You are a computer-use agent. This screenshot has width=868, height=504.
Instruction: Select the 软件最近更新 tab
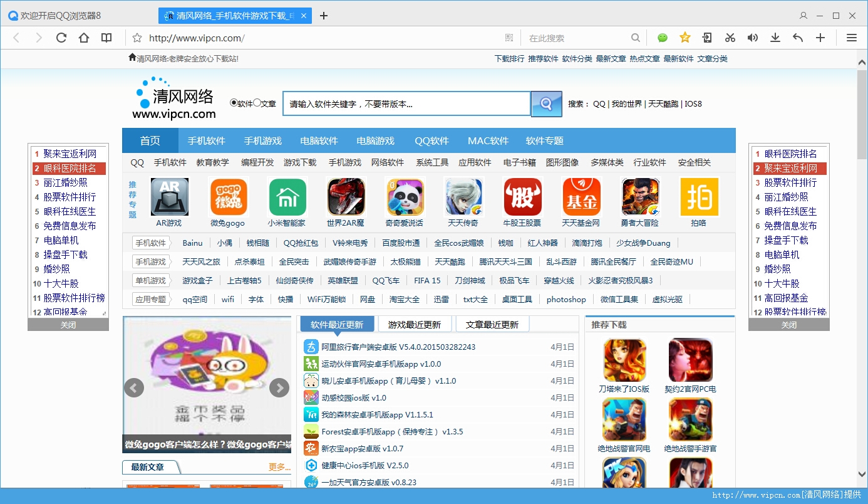click(x=337, y=324)
